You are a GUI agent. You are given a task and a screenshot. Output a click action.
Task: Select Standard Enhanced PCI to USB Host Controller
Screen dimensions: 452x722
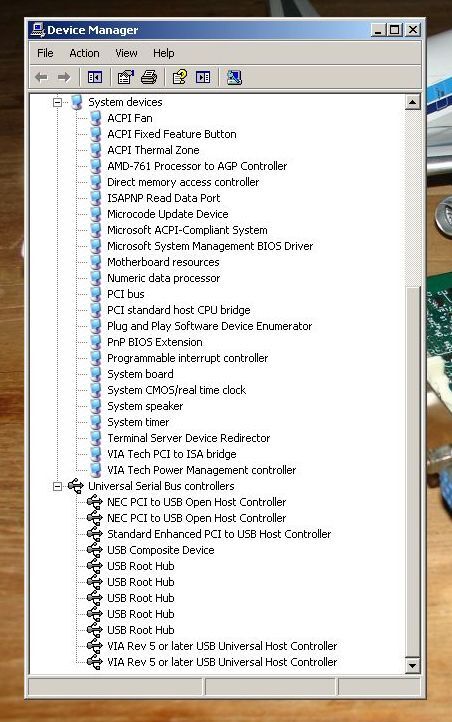[x=219, y=534]
